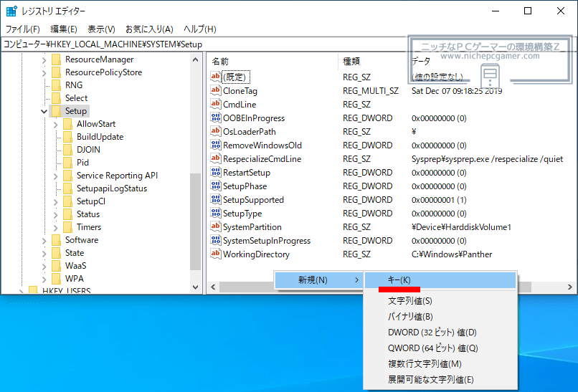Click the tree pane vertical scrollbar thumb

click(x=195, y=221)
